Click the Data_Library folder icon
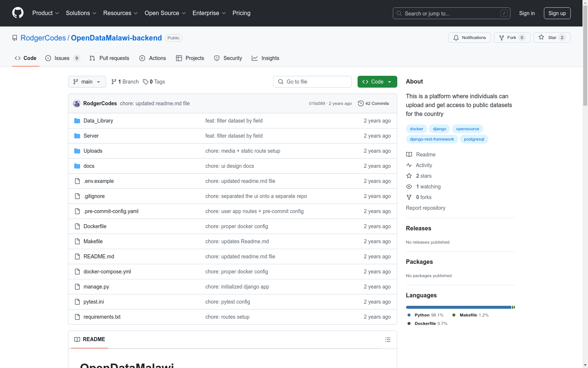Viewport: 588px width, 368px height. point(77,121)
